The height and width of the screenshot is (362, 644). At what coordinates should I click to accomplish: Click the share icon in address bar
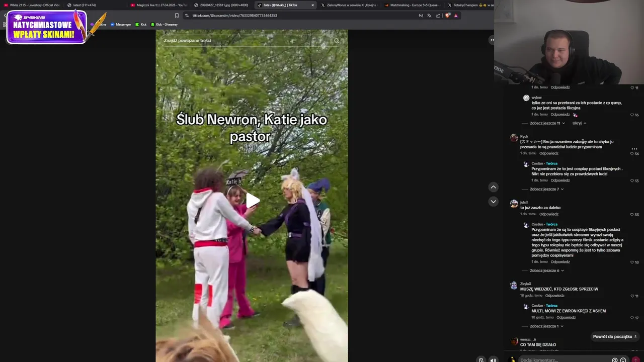tap(438, 16)
